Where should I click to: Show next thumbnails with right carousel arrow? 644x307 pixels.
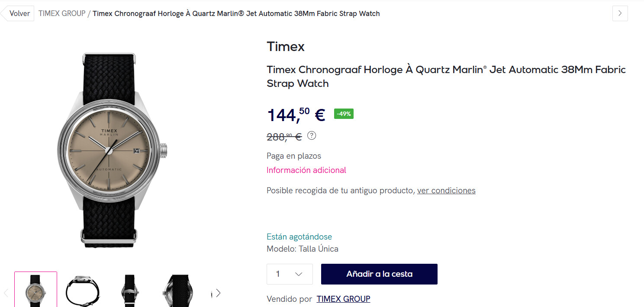point(218,293)
